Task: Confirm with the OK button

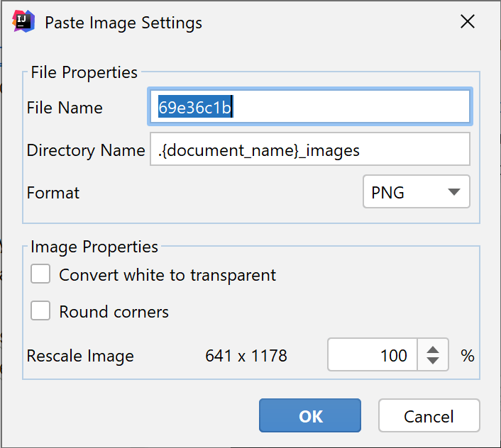Action: pyautogui.click(x=310, y=415)
